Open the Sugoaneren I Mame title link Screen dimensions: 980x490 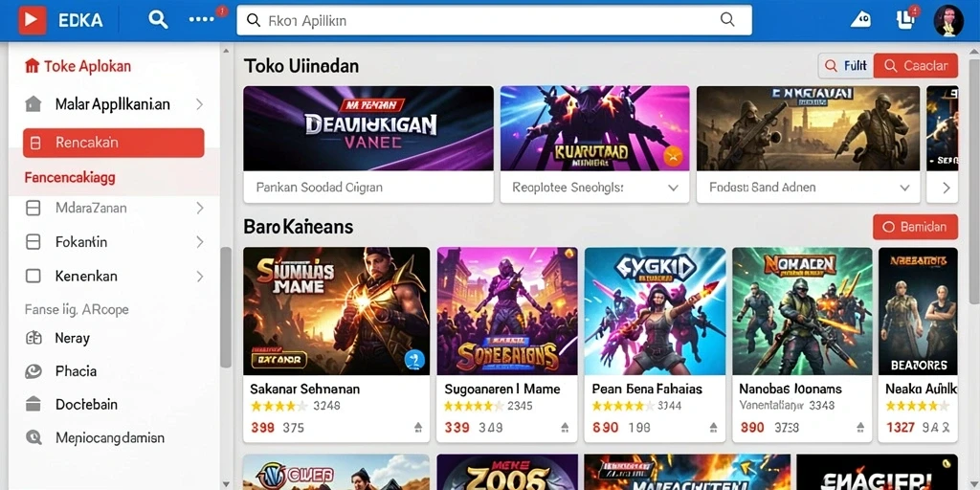coord(501,389)
